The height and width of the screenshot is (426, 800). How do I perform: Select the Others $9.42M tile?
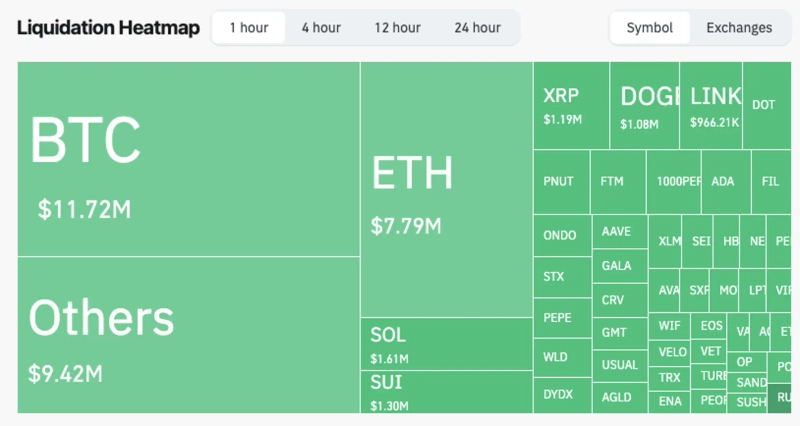pos(188,334)
